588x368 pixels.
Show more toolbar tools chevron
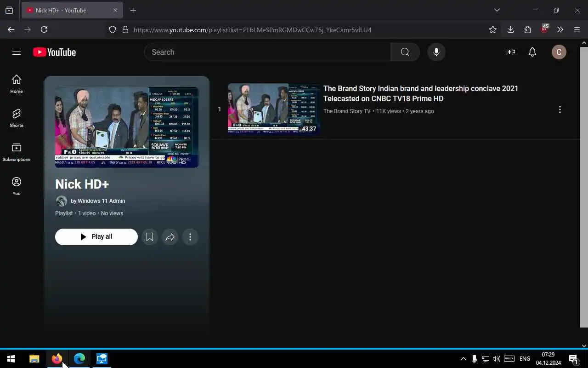560,29
